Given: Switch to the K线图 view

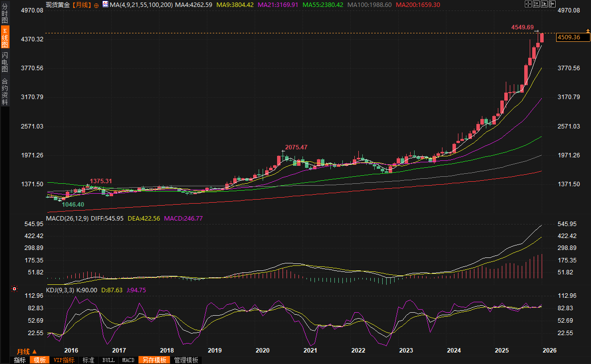Looking at the screenshot, I should [x=4, y=38].
